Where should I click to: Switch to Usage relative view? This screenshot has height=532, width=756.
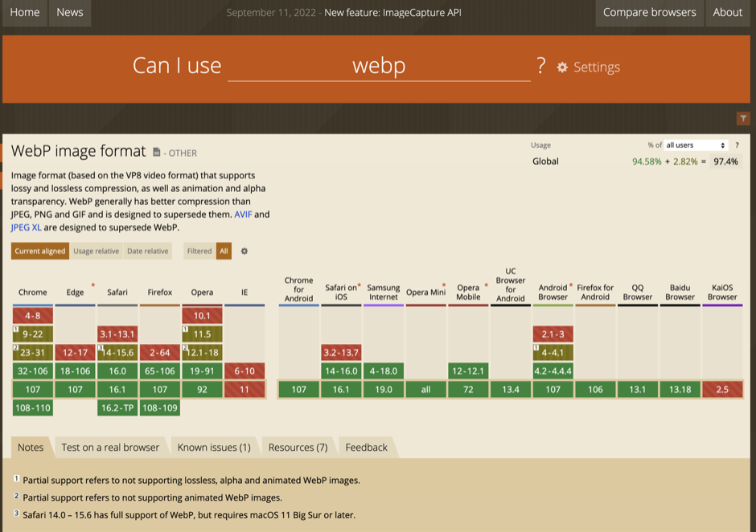tap(97, 251)
